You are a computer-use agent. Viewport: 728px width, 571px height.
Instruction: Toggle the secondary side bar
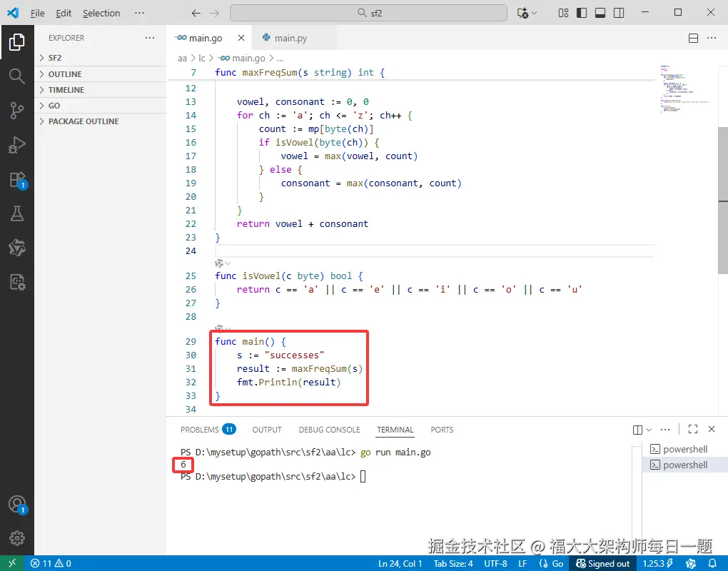(618, 13)
